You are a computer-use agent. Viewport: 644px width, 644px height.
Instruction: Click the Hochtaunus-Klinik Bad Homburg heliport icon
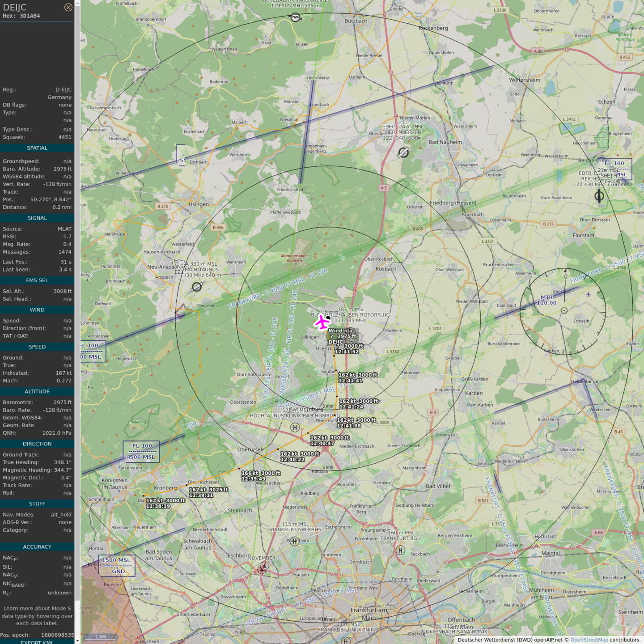(x=295, y=427)
